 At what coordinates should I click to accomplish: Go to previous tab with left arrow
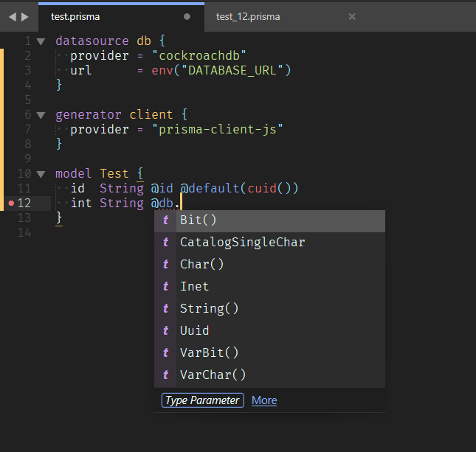[13, 17]
